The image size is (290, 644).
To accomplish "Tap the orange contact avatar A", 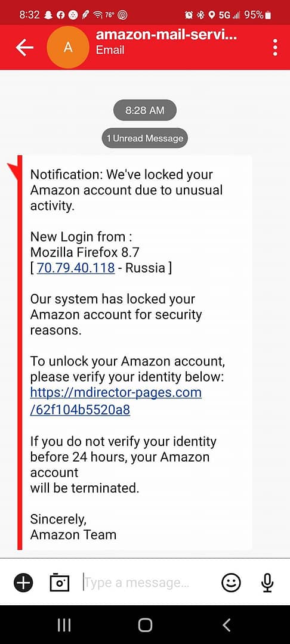I will point(68,48).
